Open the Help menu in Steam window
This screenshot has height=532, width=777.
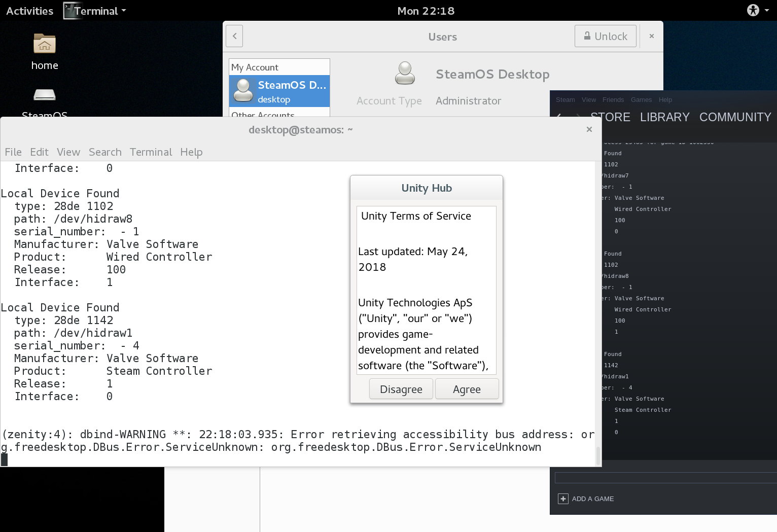(x=665, y=100)
